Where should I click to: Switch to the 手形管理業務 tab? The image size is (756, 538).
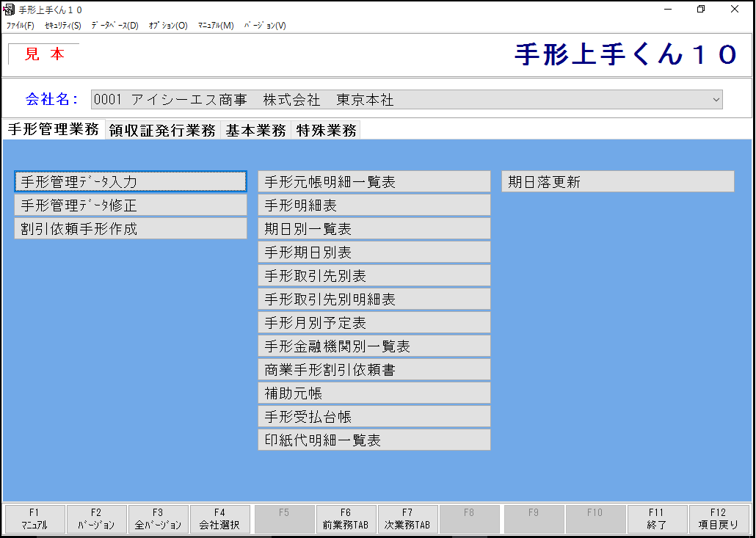pos(54,129)
